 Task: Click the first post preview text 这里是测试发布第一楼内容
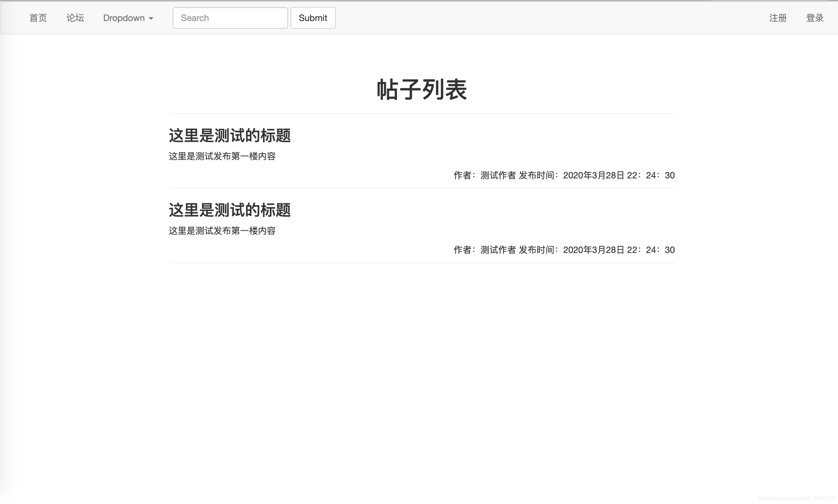pyautogui.click(x=222, y=156)
